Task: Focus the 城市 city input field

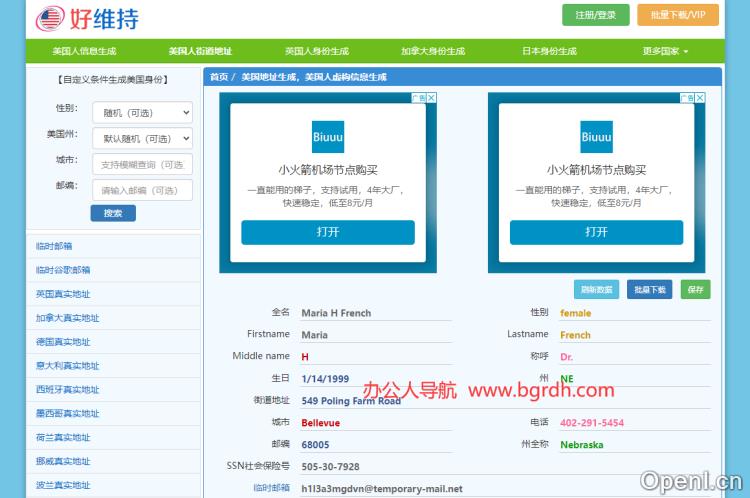Action: (141, 164)
